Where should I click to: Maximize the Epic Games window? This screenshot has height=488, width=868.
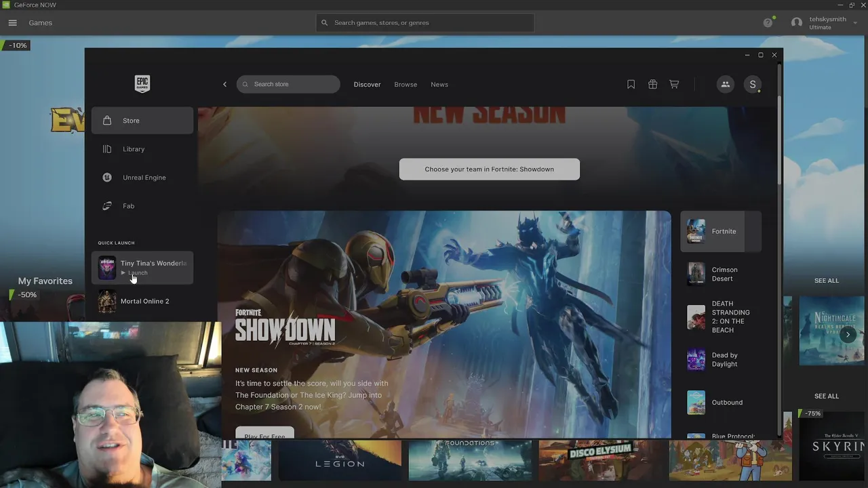click(x=760, y=55)
